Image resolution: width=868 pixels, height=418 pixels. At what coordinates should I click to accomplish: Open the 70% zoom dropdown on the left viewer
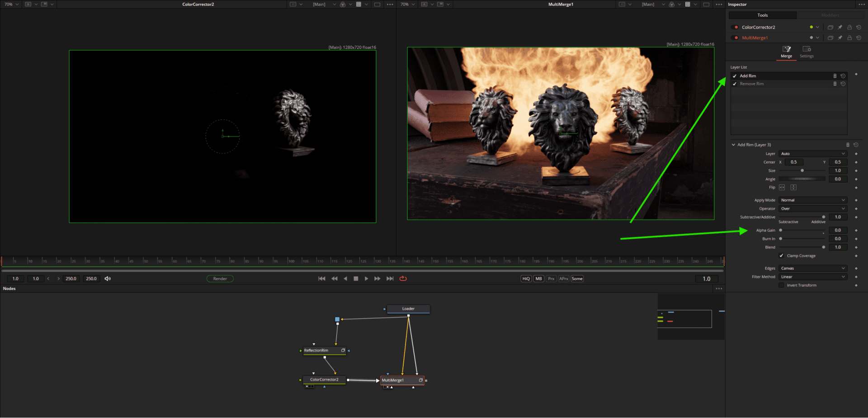(x=12, y=4)
